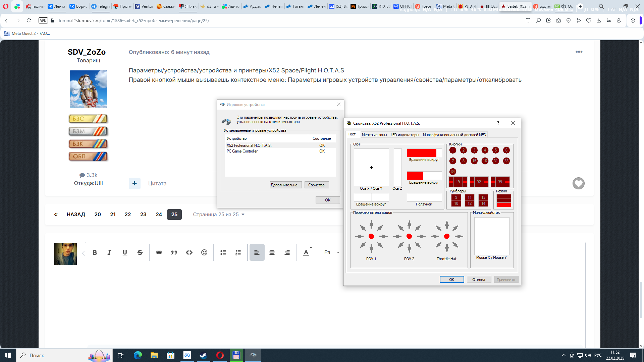Open the text color dropdown in the editor
Screen dimensions: 644x362
click(307, 252)
